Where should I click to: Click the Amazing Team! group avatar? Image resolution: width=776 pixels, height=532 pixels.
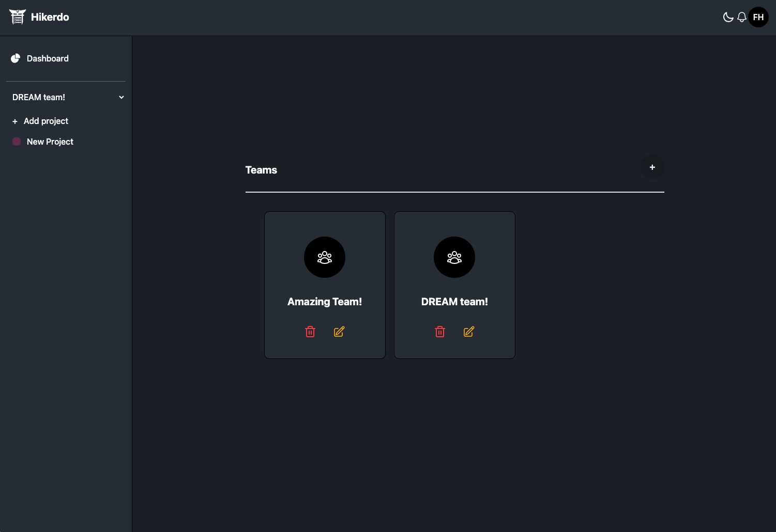point(325,257)
